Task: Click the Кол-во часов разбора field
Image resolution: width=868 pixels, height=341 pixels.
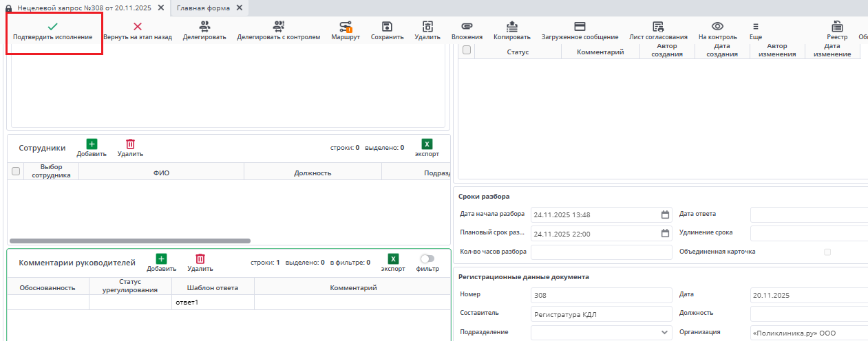Action: 601,252
